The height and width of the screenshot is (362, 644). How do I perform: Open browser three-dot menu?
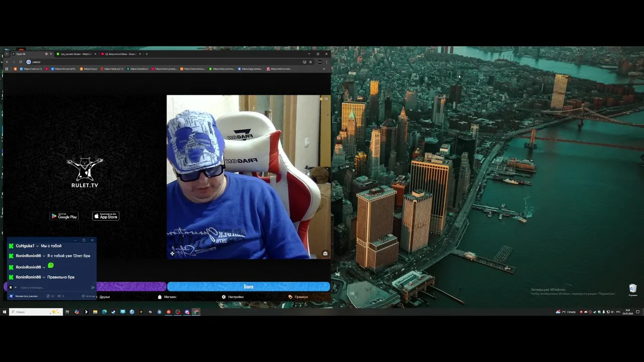pos(326,62)
